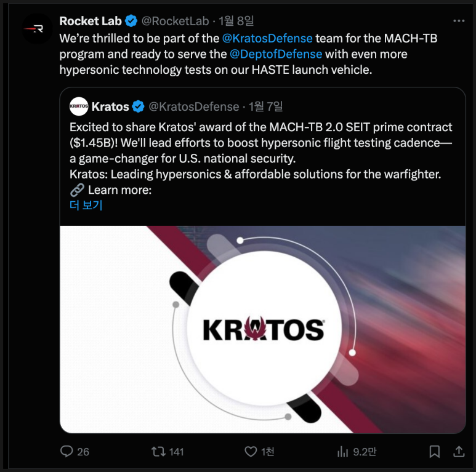Open the 1월 8일 post timestamp
476x472 pixels.
tap(236, 21)
